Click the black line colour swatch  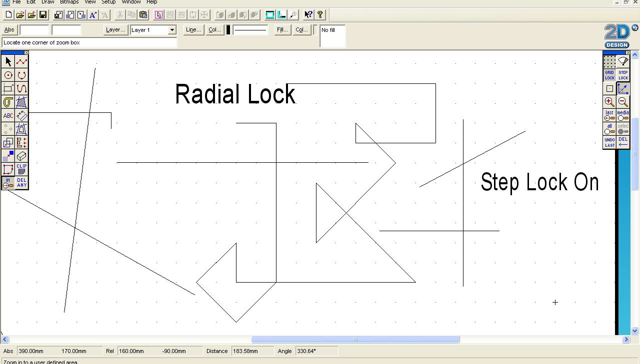[x=228, y=29]
